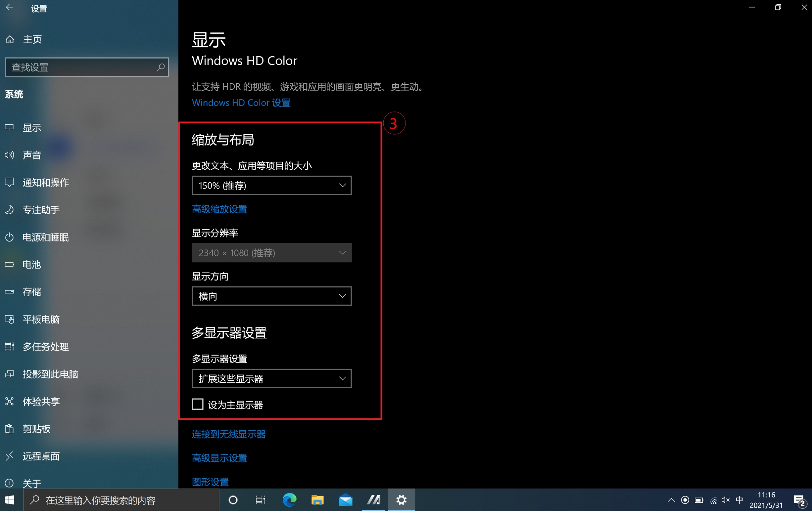Open 图形设置 link
The height and width of the screenshot is (511, 812).
point(211,482)
